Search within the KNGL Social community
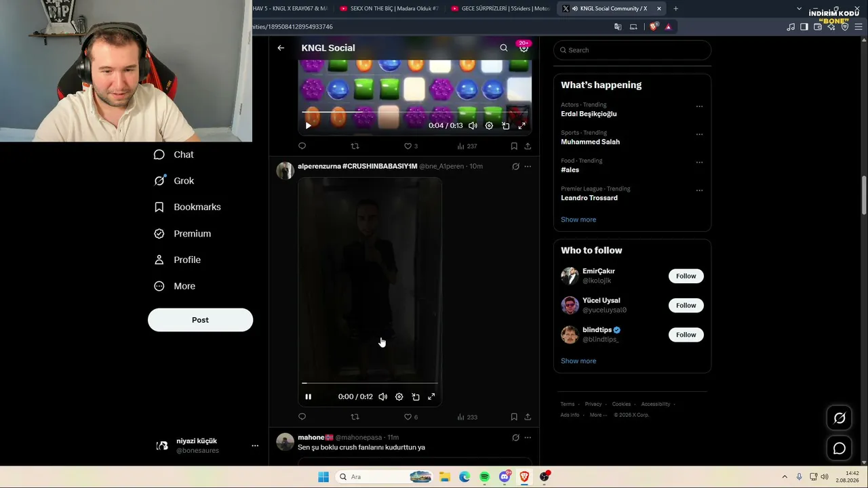Image resolution: width=868 pixels, height=488 pixels. point(504,48)
